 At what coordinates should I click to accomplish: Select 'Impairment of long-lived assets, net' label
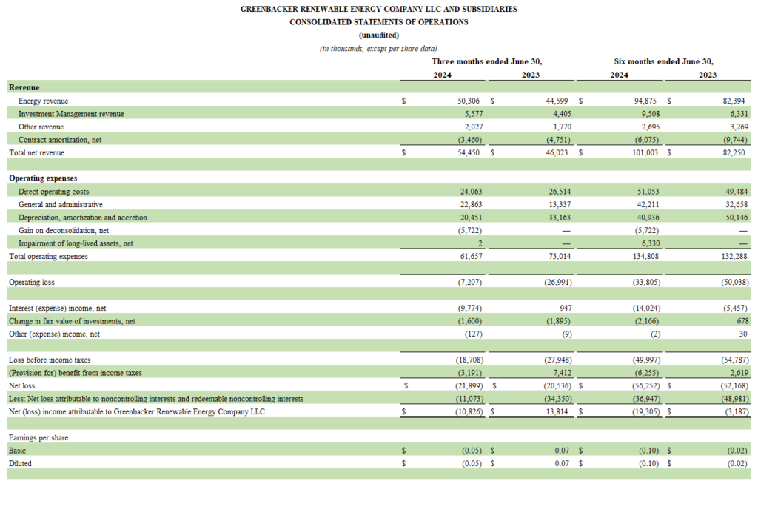[x=76, y=244]
